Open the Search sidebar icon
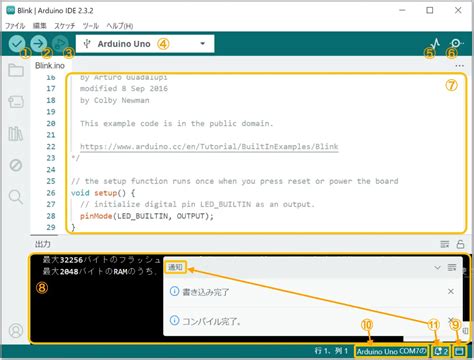Screen dimensions: 474x360 (x=16, y=197)
